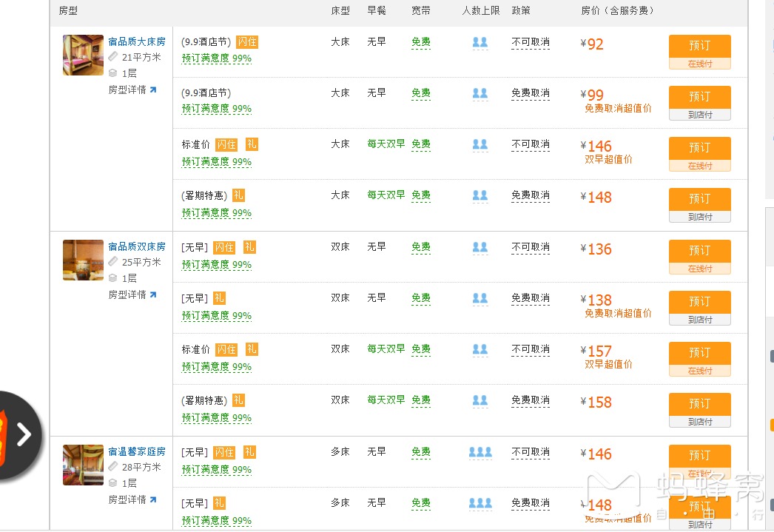The width and height of the screenshot is (774, 532).
Task: Click two-person occupancy icon on ¥92 row
Action: [x=479, y=42]
